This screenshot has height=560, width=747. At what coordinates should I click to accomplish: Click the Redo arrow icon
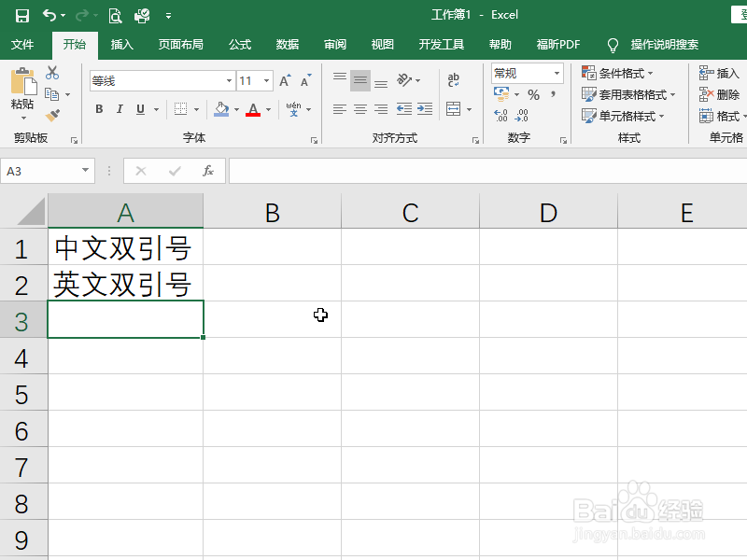[82, 15]
